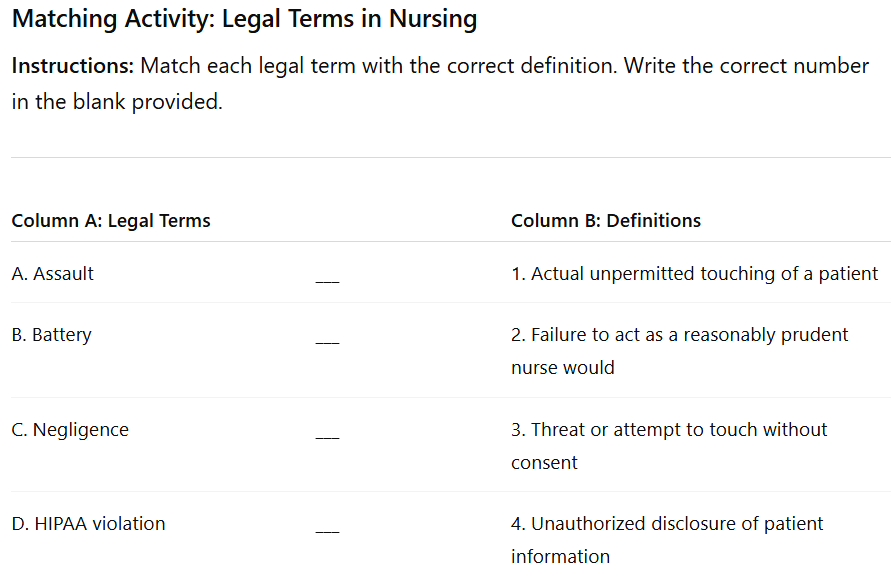Select the term 'A. Assault'
This screenshot has width=896, height=582.
coord(52,274)
